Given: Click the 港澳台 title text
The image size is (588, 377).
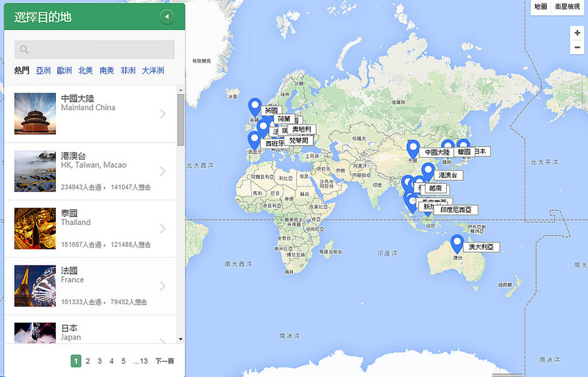Looking at the screenshot, I should (x=73, y=156).
